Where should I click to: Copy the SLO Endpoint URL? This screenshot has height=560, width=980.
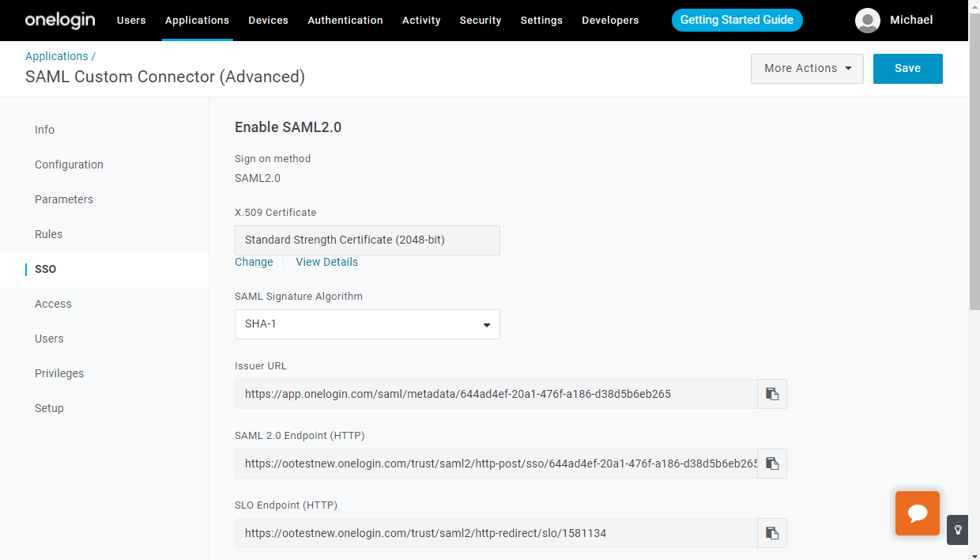point(772,532)
